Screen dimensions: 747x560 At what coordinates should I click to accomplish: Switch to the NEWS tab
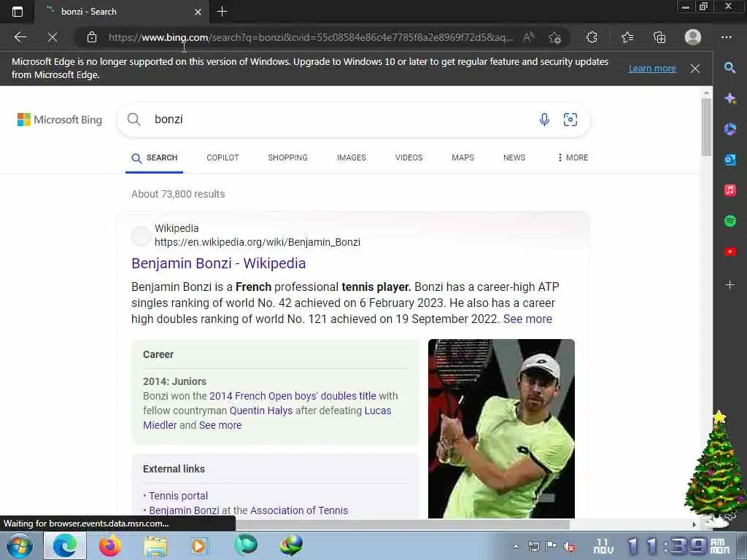click(x=514, y=157)
